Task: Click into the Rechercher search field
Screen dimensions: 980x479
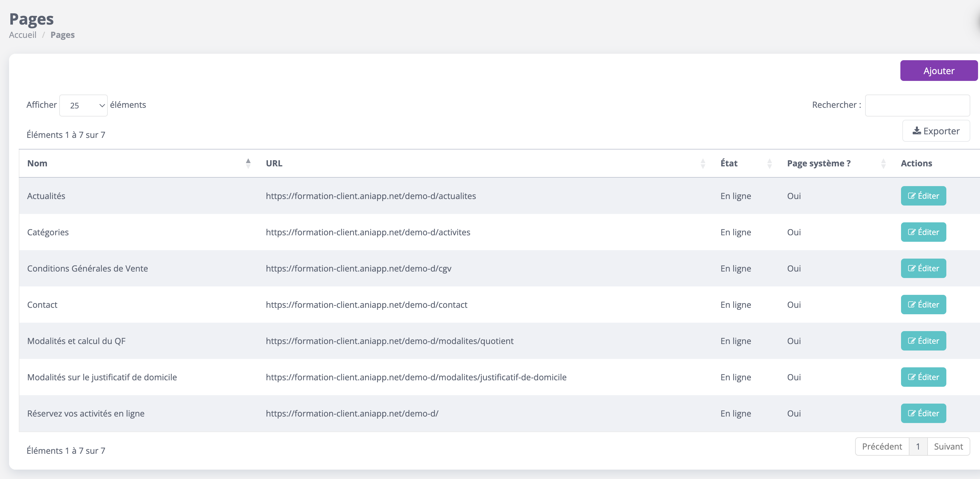Action: 917,106
